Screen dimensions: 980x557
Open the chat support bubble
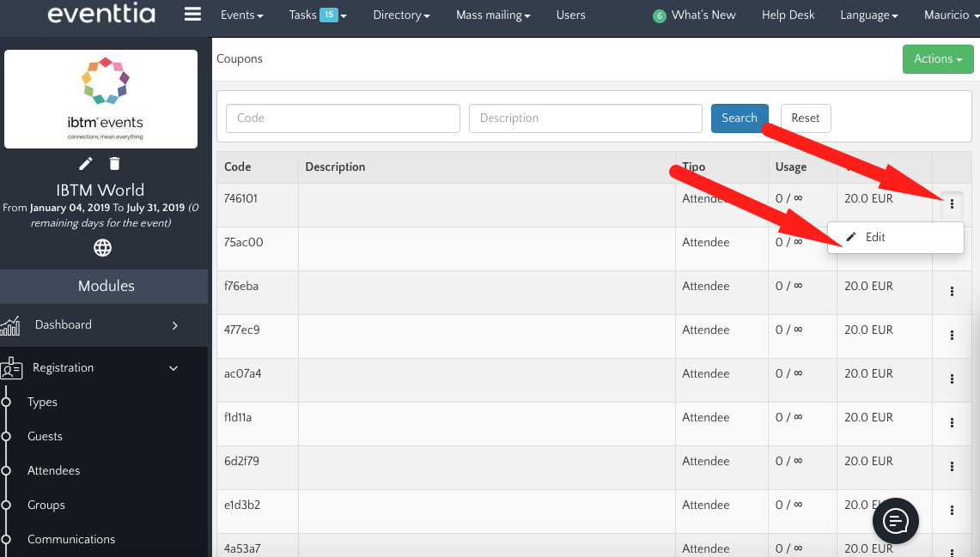(895, 521)
